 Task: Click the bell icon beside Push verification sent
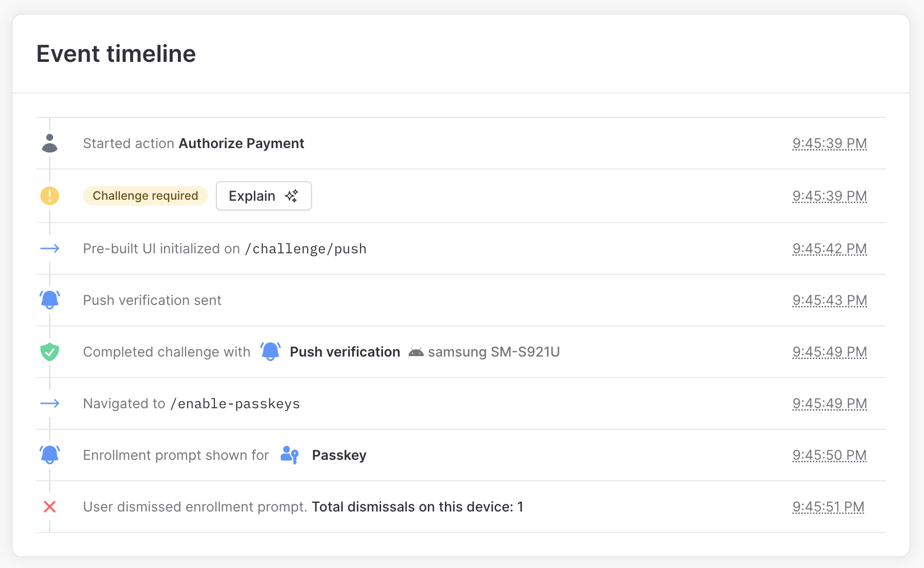50,300
